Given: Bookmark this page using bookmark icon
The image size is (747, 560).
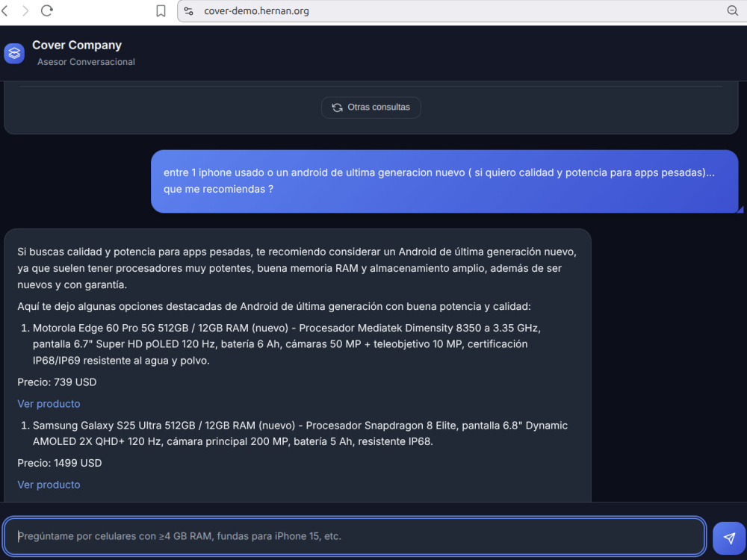Looking at the screenshot, I should tap(161, 11).
